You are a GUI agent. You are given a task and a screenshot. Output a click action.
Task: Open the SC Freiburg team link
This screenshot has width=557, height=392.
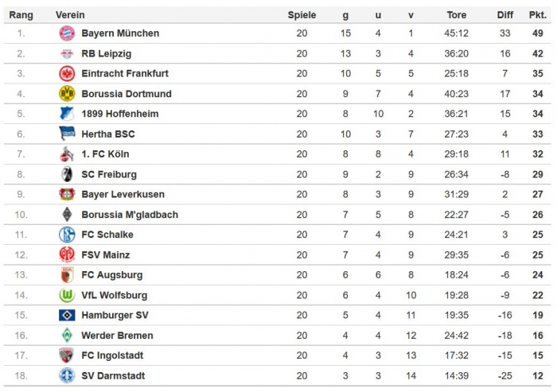pos(109,174)
